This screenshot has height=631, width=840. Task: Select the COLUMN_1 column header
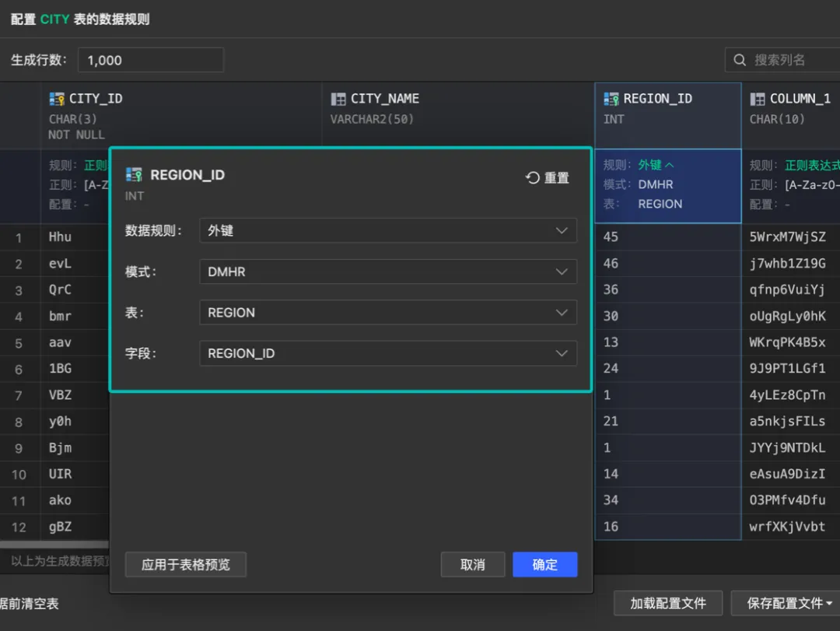[x=791, y=115]
